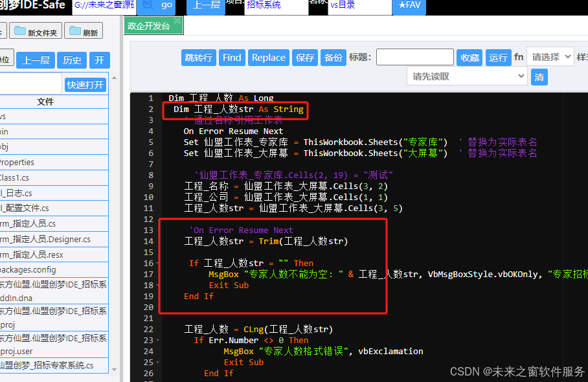
Task: Click the path field G://未来之窗源
Action: [x=103, y=6]
